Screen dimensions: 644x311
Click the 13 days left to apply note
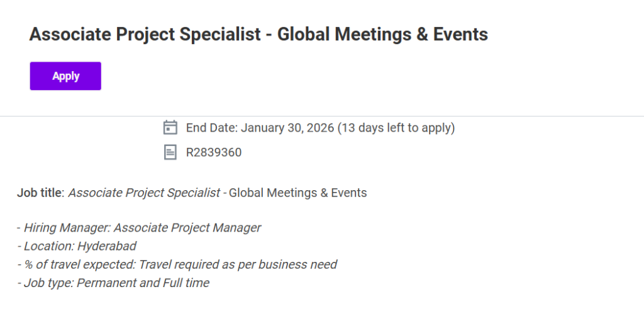tap(396, 128)
